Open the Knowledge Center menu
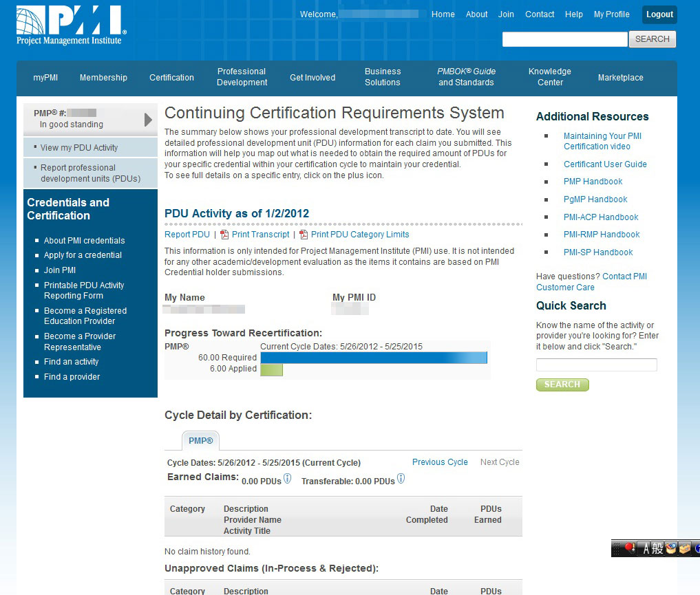The image size is (700, 595). click(x=550, y=77)
